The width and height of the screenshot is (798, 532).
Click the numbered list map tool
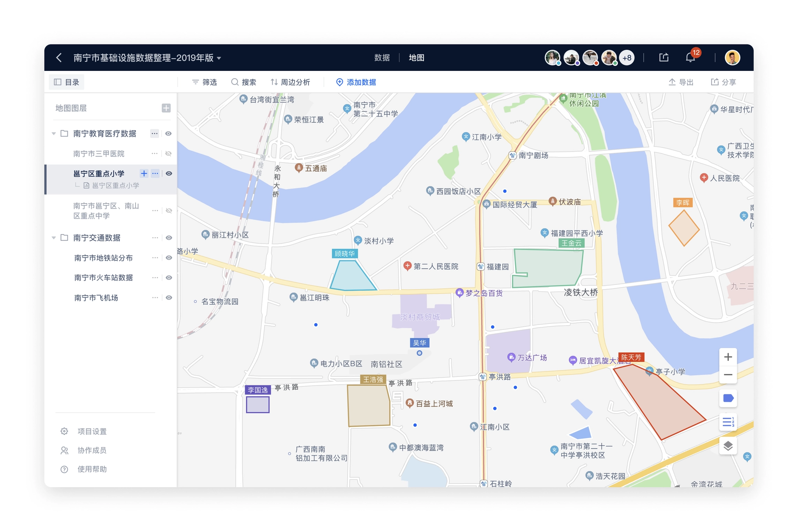pyautogui.click(x=728, y=422)
